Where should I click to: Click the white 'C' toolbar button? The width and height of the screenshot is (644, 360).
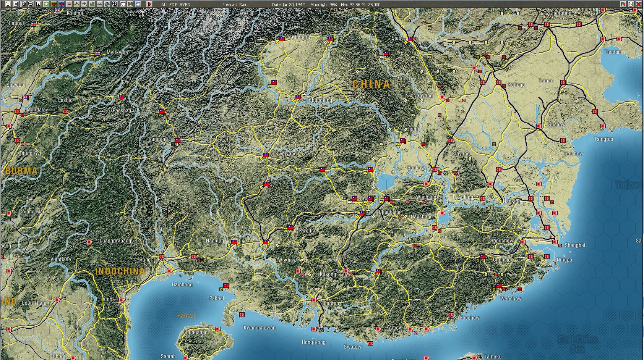click(x=631, y=4)
